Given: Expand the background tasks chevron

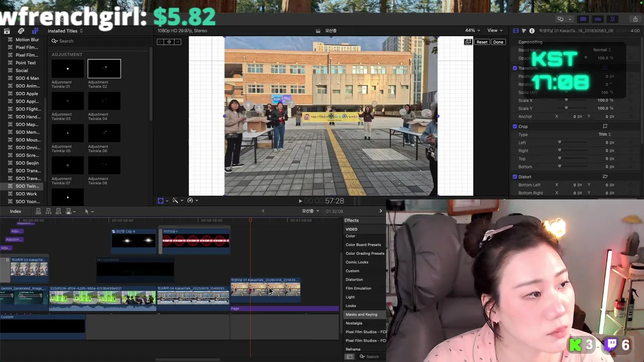Looking at the screenshot, I should (x=570, y=19).
